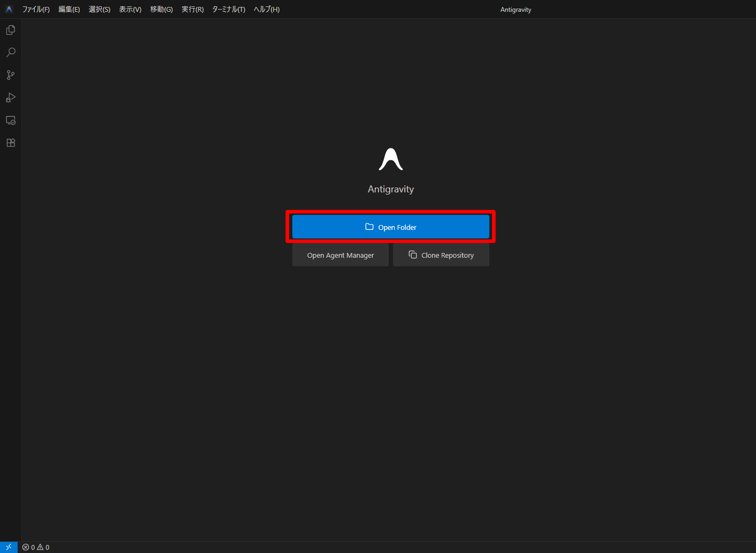Open the ヘルプ(H) menu
Viewport: 756px width, 553px height.
(x=266, y=9)
